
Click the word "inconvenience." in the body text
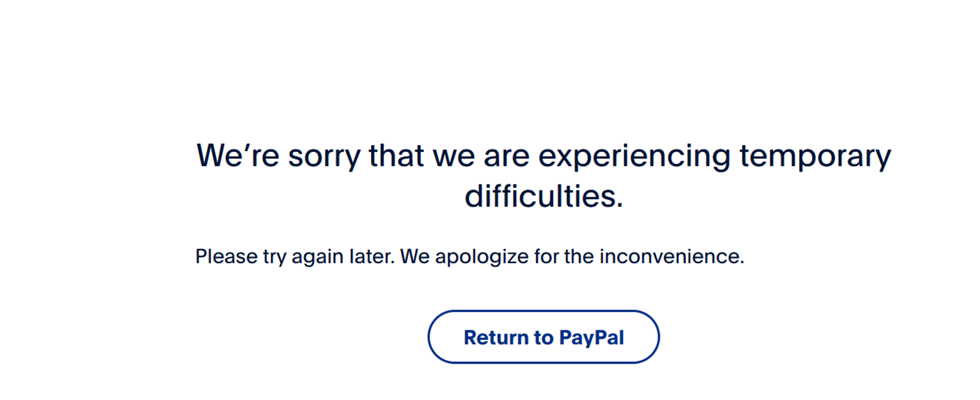tap(672, 256)
